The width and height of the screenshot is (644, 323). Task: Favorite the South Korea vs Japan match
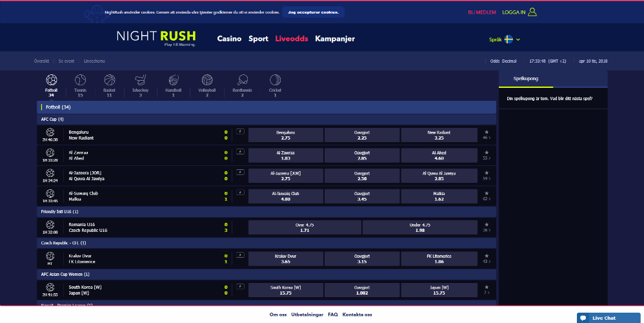click(x=487, y=287)
